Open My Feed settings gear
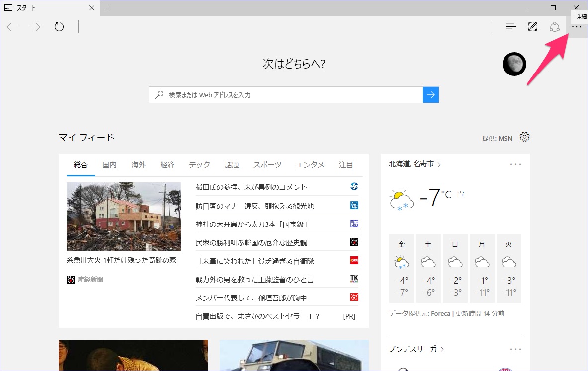The height and width of the screenshot is (371, 588). [524, 137]
